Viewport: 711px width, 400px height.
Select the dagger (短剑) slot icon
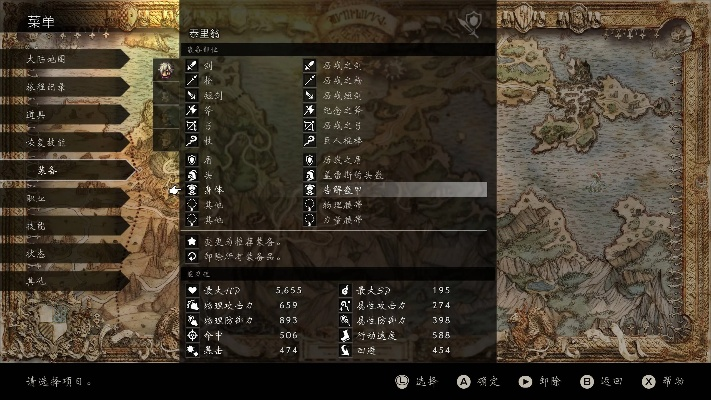[x=192, y=95]
